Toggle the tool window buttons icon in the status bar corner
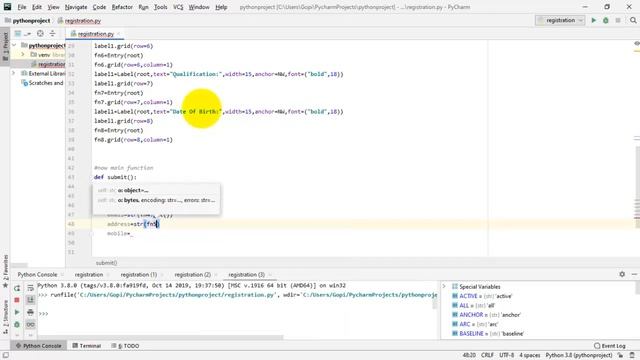 click(x=5, y=356)
